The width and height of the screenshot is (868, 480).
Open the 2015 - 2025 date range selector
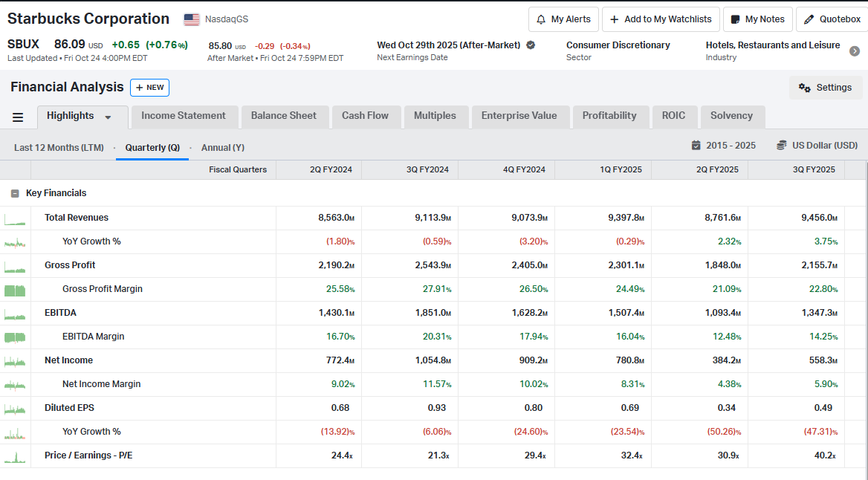[x=724, y=145]
